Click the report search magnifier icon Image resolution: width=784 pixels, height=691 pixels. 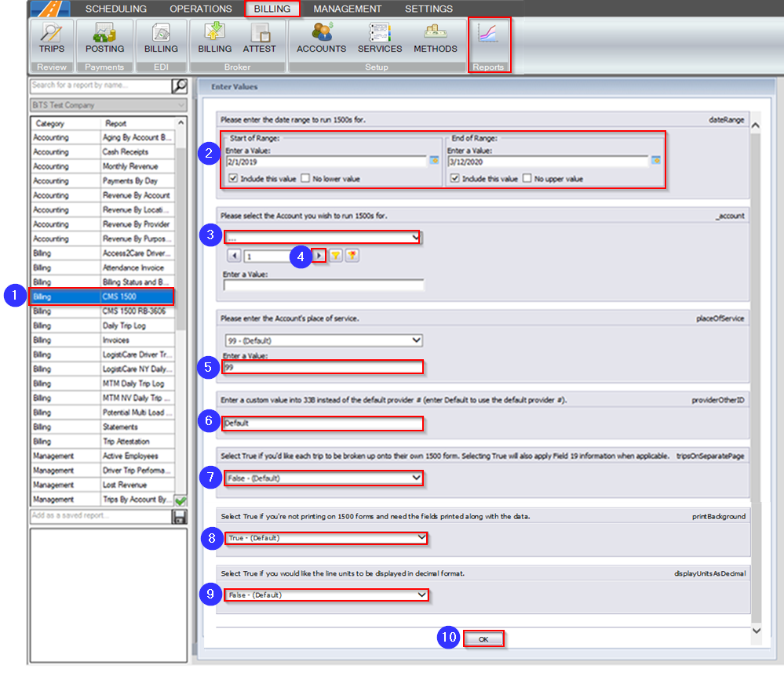click(179, 86)
